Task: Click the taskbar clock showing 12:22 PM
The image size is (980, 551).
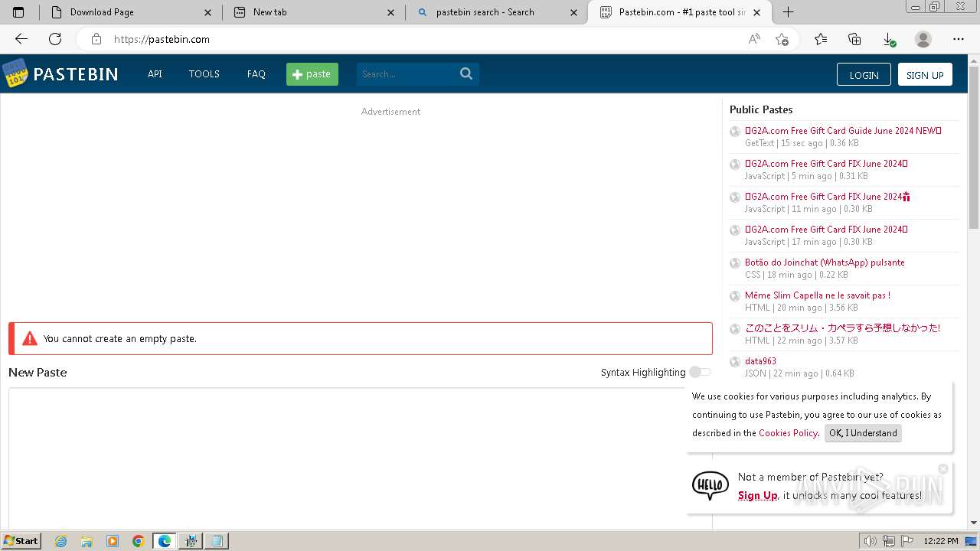Action: (941, 541)
